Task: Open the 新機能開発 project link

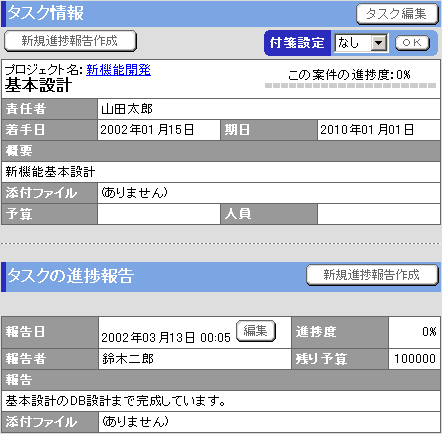Action: pyautogui.click(x=118, y=70)
